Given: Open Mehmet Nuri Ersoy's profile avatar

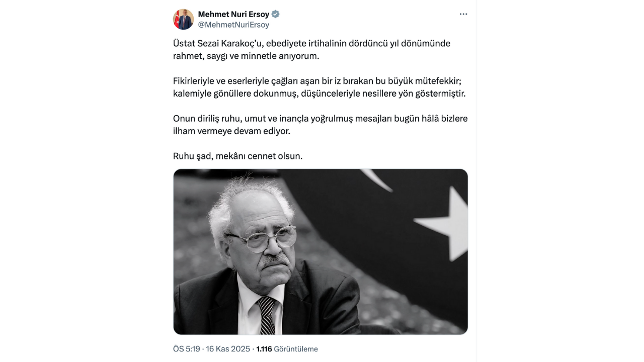Looking at the screenshot, I should tap(183, 19).
